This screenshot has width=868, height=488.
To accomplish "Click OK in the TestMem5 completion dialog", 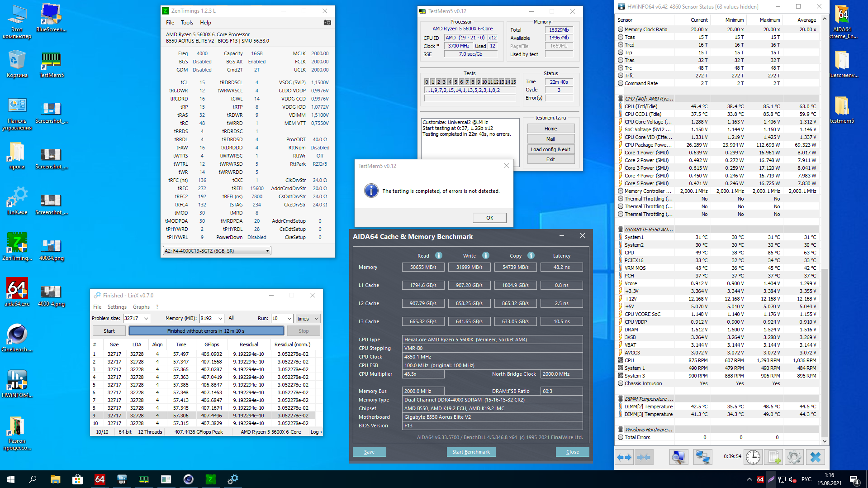I will [x=489, y=218].
